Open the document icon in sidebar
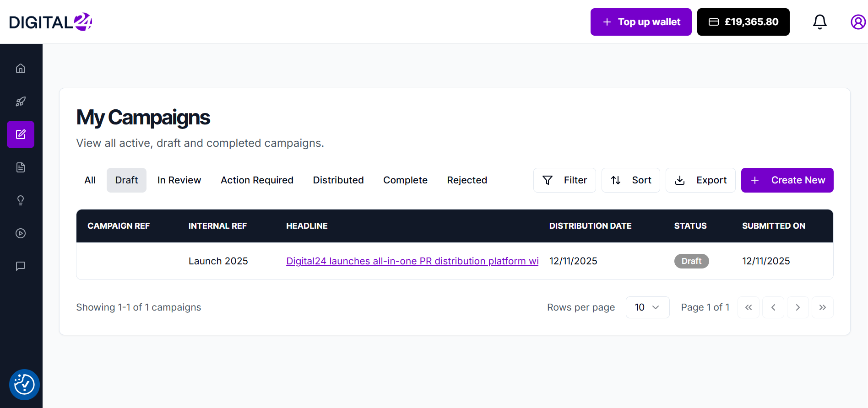 point(21,167)
